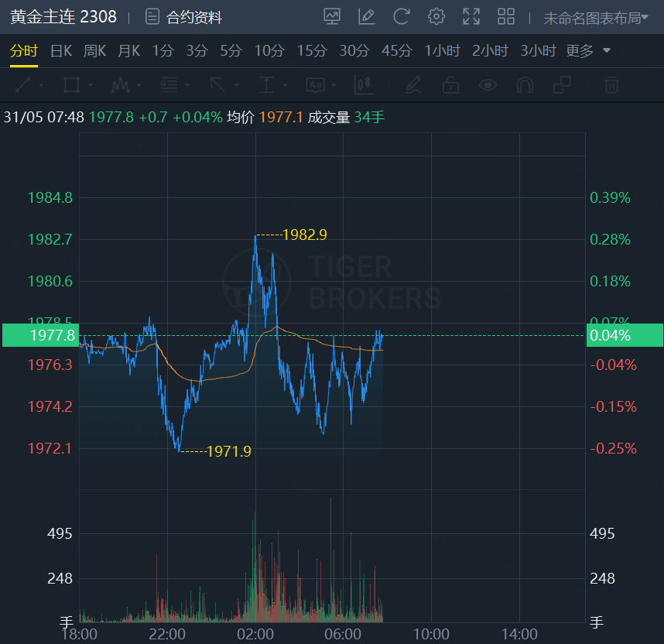Open the multi-chart grid layout icon

[506, 16]
